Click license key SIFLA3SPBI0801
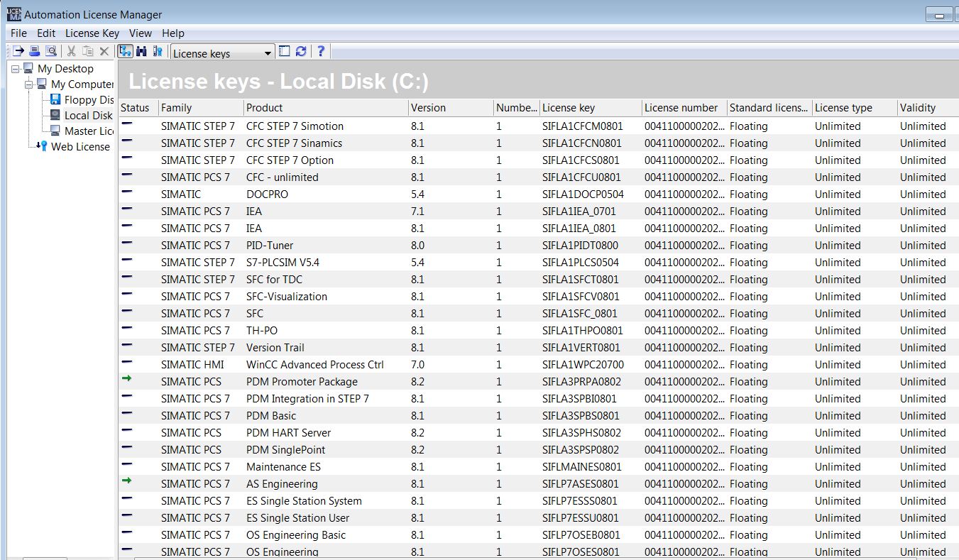Screen dimensions: 959x560 point(579,399)
